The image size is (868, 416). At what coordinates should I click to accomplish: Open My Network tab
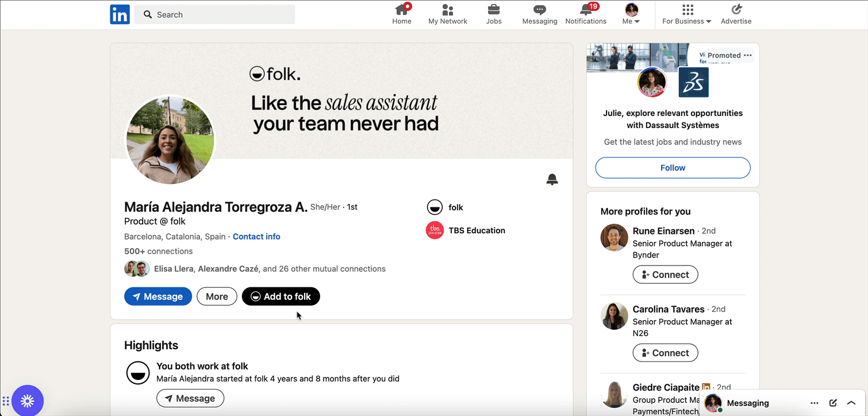click(448, 14)
